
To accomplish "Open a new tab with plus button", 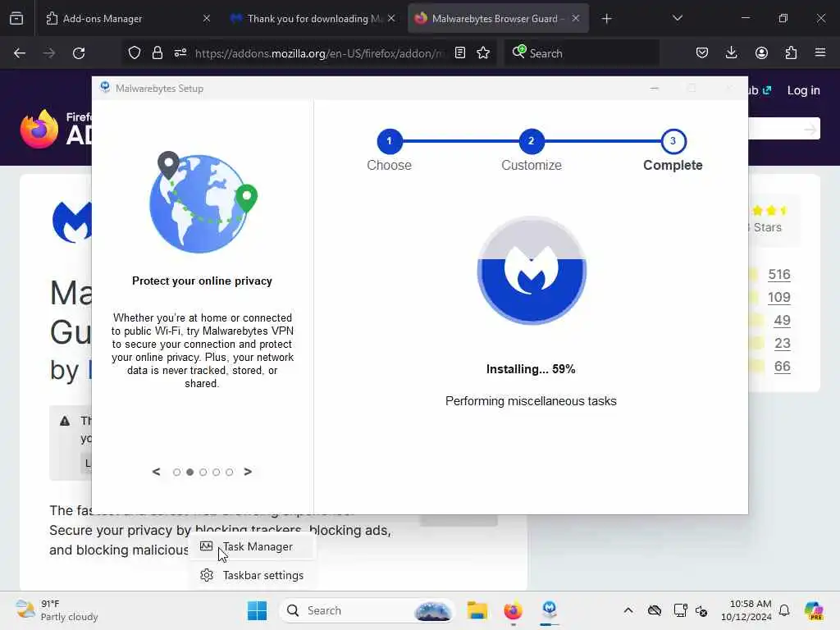I will [x=606, y=19].
